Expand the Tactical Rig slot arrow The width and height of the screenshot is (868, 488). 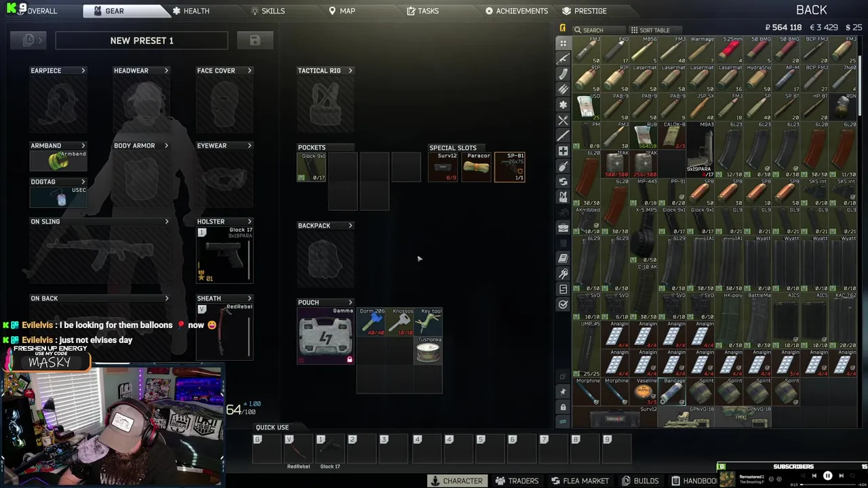(x=350, y=70)
